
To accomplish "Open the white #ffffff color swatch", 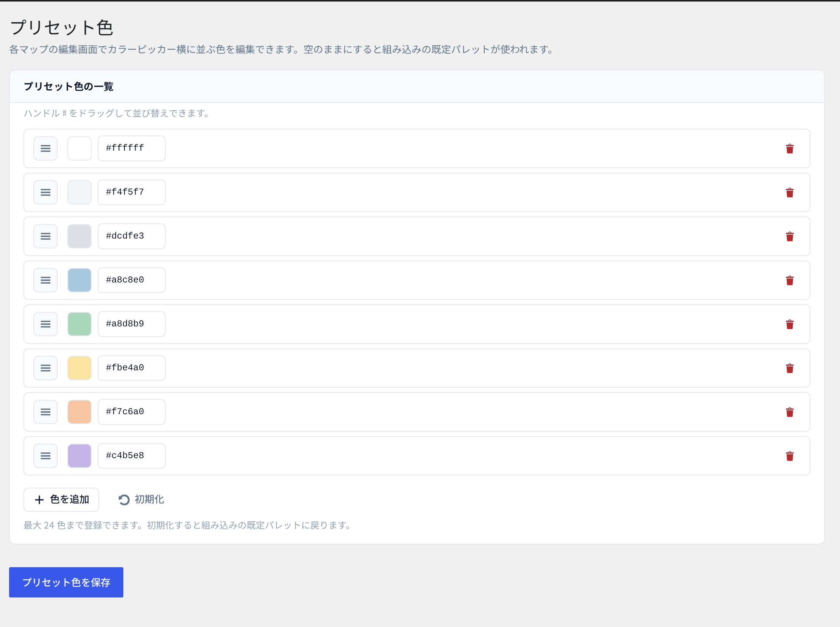I will pos(79,148).
